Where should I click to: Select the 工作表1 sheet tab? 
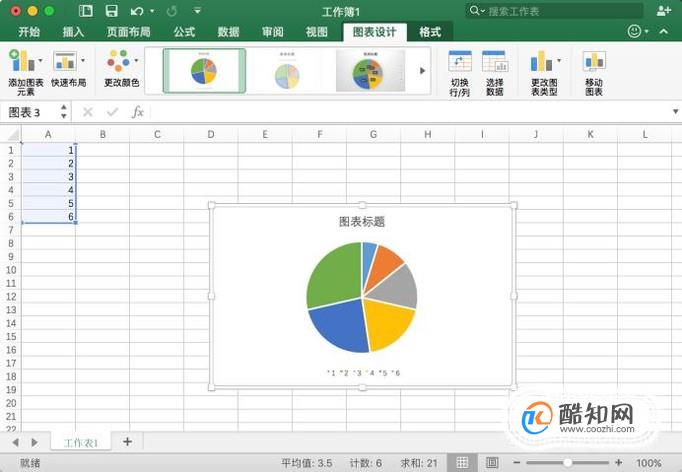(x=81, y=442)
